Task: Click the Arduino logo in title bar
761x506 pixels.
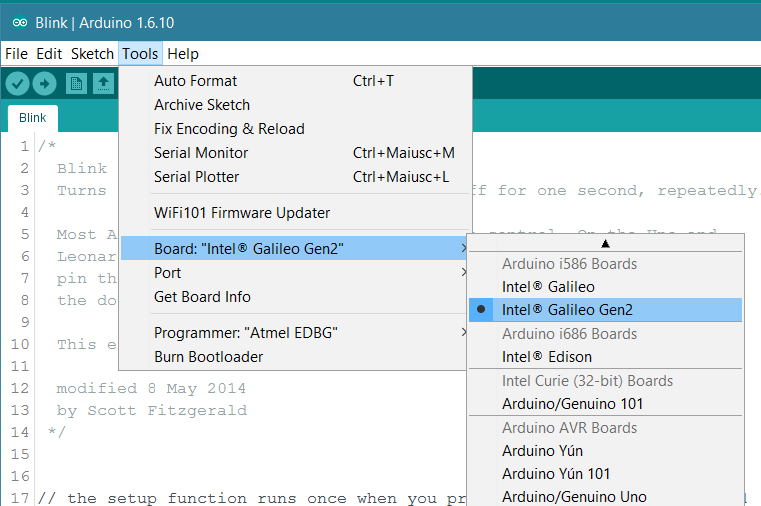Action: (20, 23)
